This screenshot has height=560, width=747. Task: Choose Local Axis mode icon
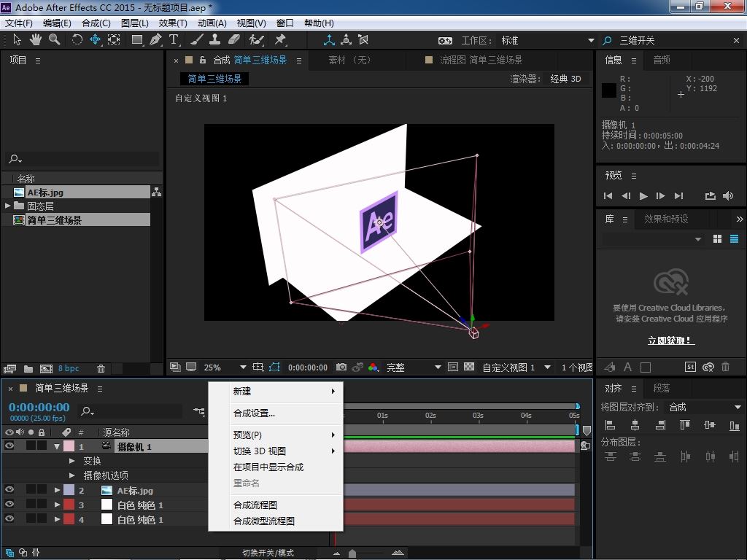point(329,40)
